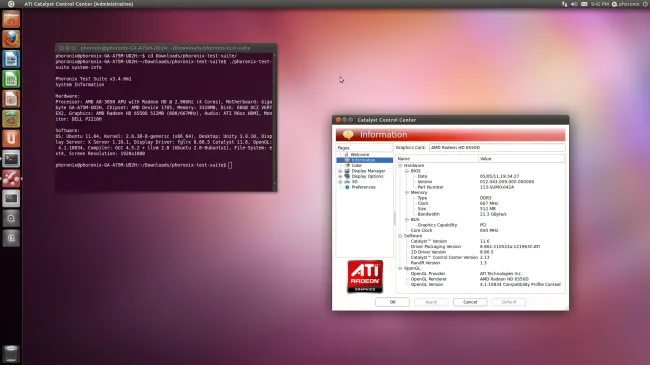Click the RandR Version row
This screenshot has height=365, width=650.
coord(480,263)
